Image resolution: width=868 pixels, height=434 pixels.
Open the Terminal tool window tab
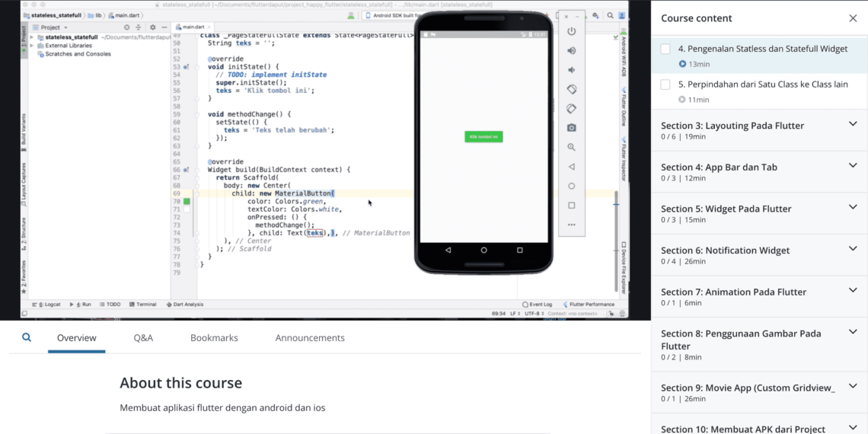[143, 305]
